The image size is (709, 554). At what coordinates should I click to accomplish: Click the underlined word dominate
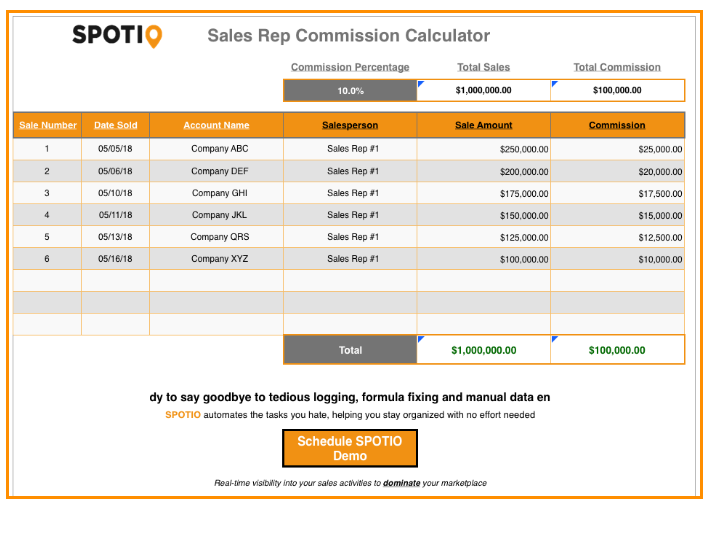pos(402,483)
